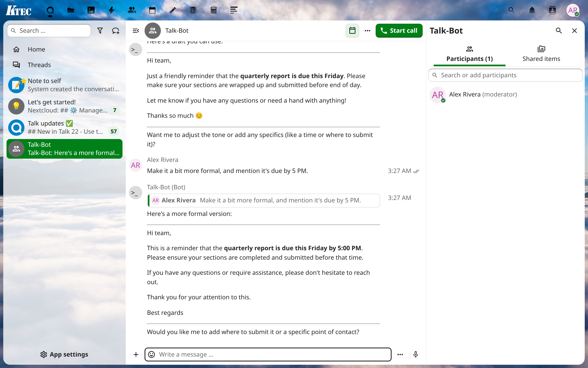Click the 7 unread badge
Viewport: 588px width, 368px height.
(115, 110)
